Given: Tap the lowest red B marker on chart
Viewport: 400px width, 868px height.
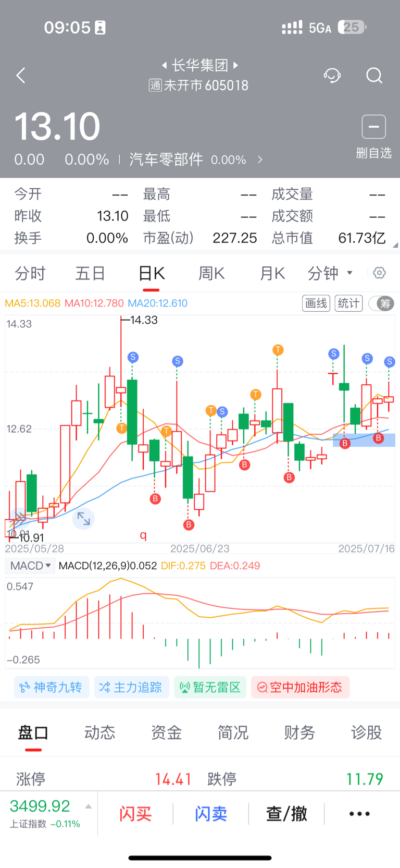Looking at the screenshot, I should [x=189, y=524].
